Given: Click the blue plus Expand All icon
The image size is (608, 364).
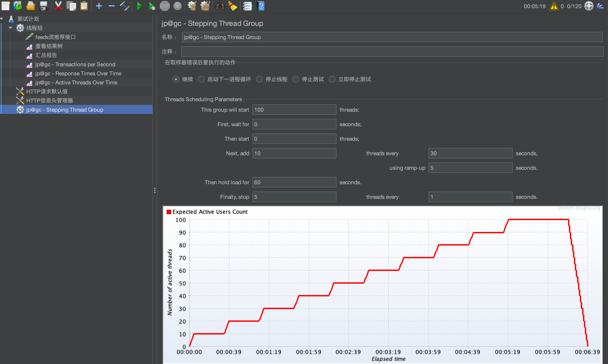Looking at the screenshot, I should (99, 6).
